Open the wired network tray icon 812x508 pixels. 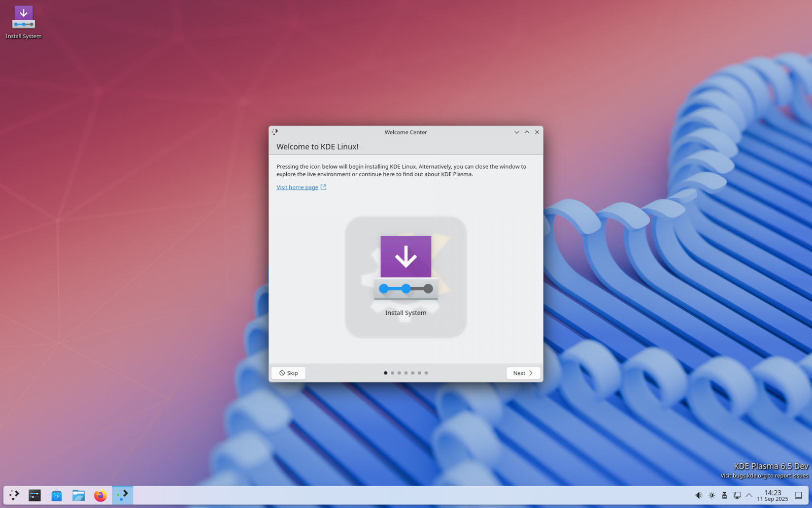(737, 495)
